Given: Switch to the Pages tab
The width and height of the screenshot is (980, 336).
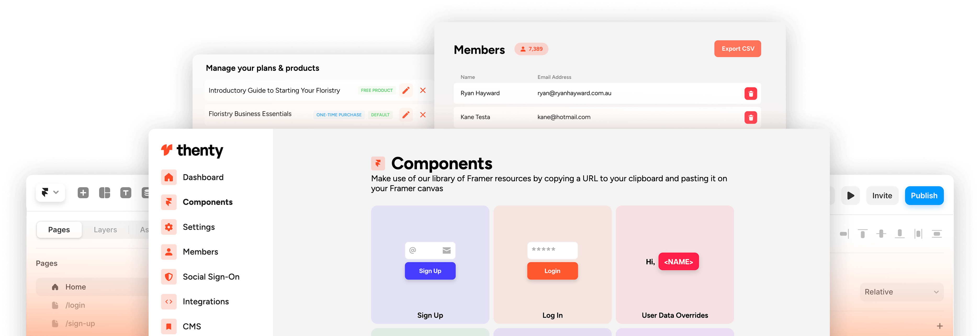Looking at the screenshot, I should point(59,230).
